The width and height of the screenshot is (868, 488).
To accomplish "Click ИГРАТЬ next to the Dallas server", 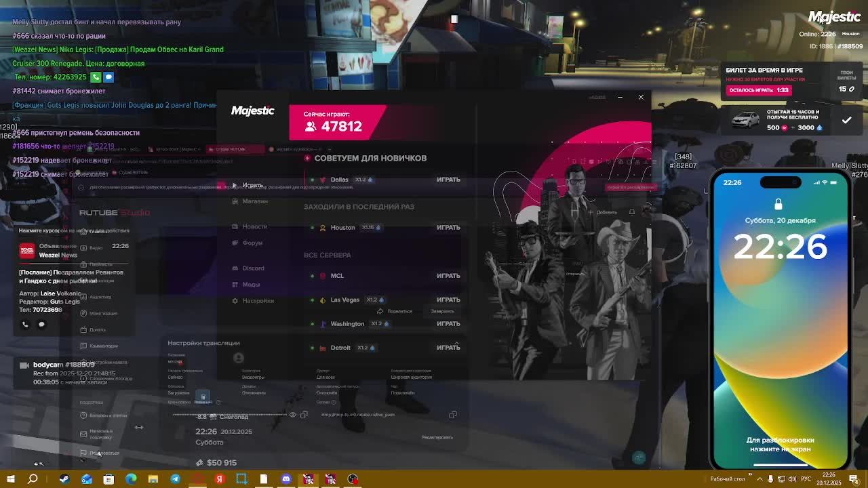I will pos(448,180).
